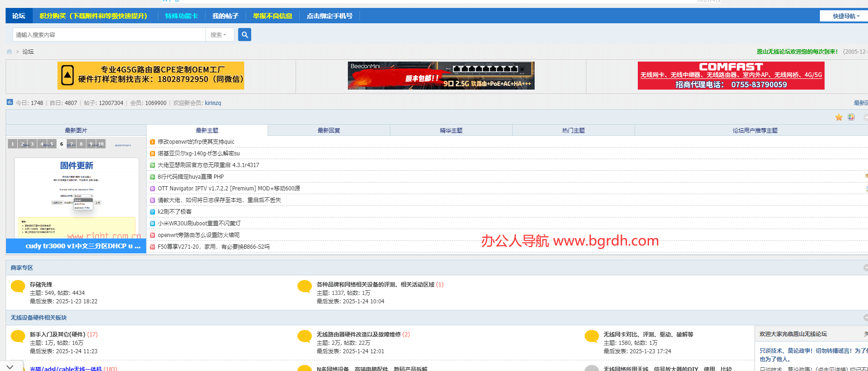Click the search content input field
868x371 pixels.
point(109,35)
